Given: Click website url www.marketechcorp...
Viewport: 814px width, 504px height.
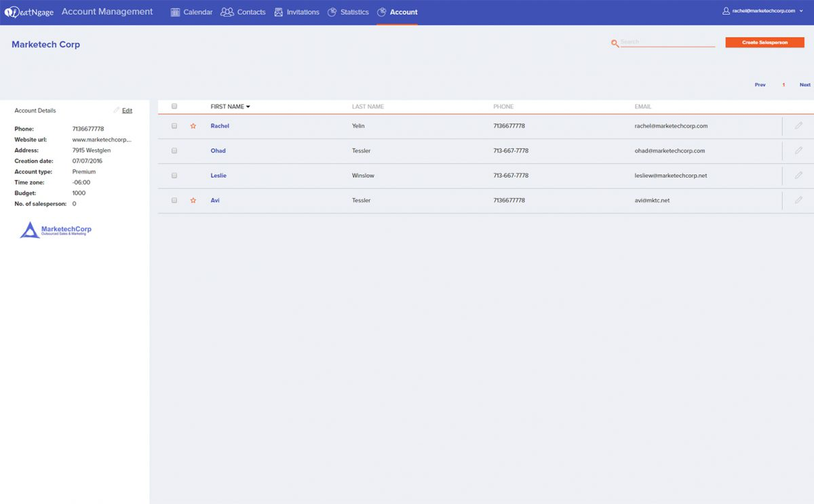Looking at the screenshot, I should coord(102,140).
